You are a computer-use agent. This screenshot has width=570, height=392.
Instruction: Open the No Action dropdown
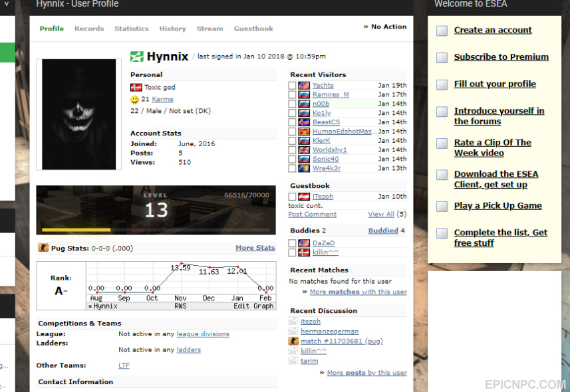[385, 27]
